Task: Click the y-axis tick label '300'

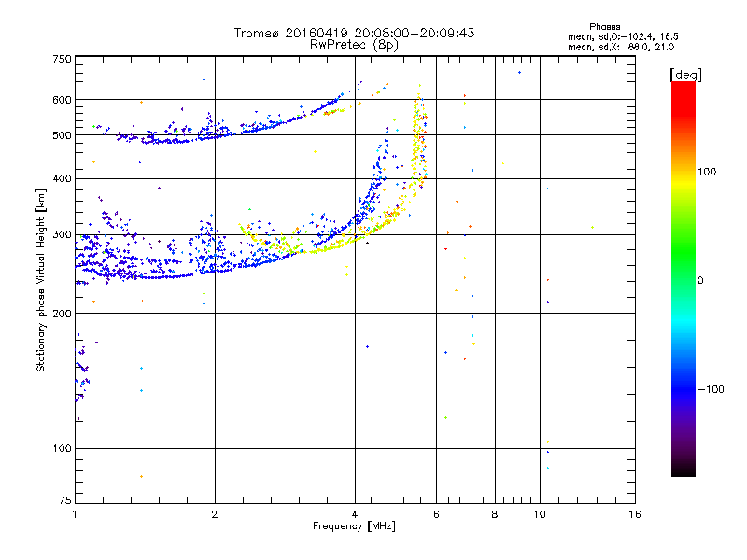Action: 62,234
